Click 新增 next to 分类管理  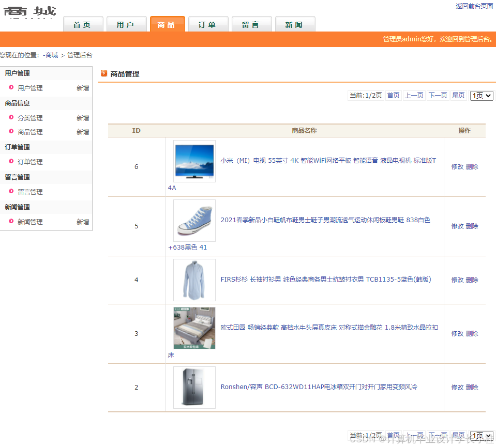tap(83, 118)
